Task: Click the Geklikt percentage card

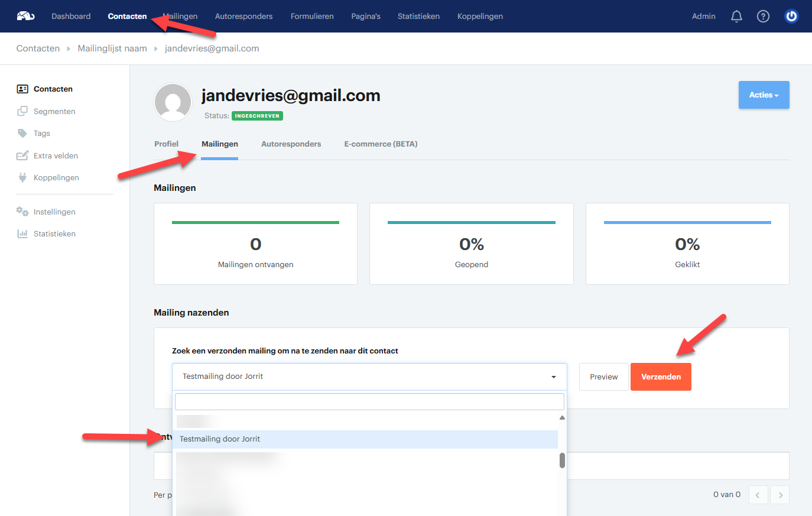Action: 687,244
